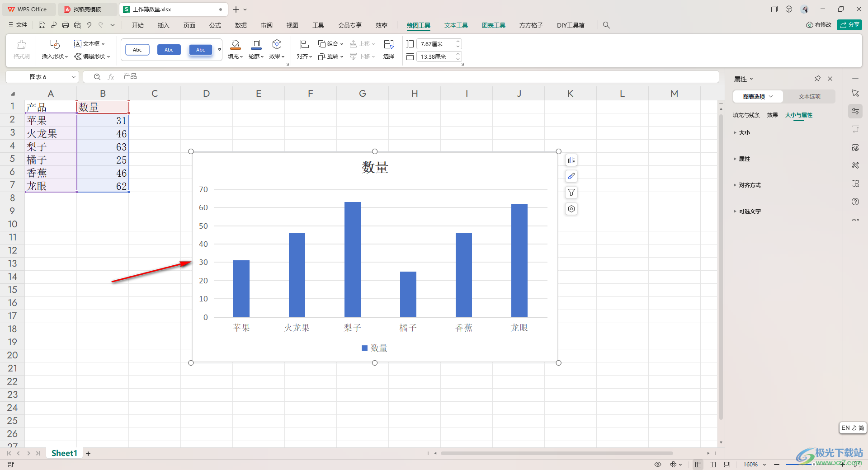
Task: Expand the 可选文字 alt text section
Action: click(747, 211)
